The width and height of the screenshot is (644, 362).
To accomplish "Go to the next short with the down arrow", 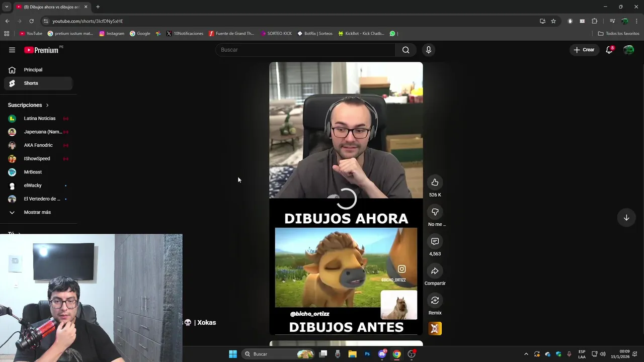I will (x=626, y=218).
